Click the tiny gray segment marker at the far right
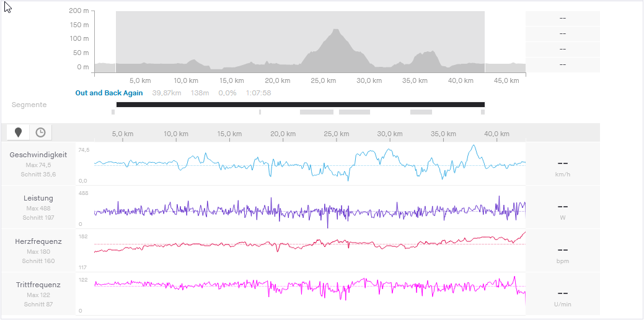The width and height of the screenshot is (644, 320). (483, 112)
